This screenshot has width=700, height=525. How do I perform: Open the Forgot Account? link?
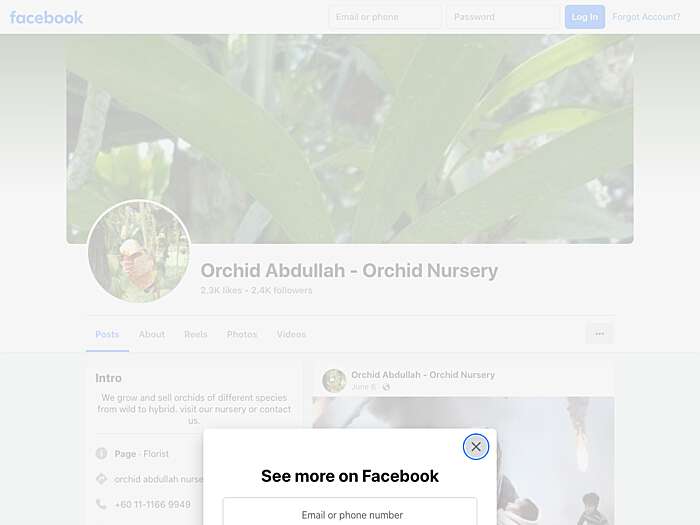646,17
